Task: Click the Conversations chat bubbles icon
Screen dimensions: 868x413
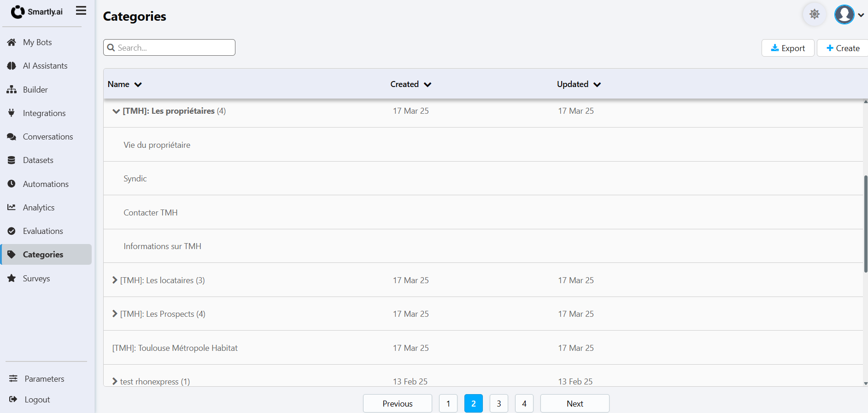Action: pos(12,137)
